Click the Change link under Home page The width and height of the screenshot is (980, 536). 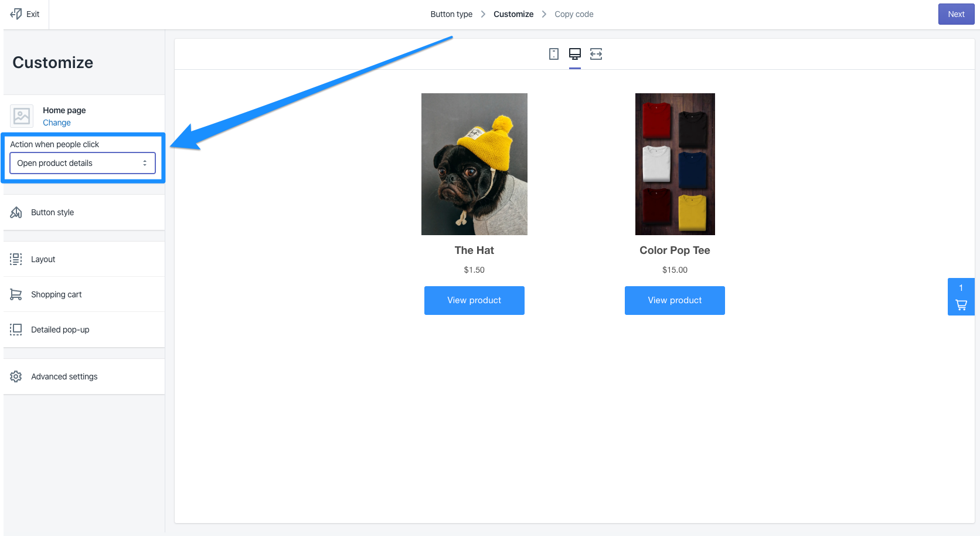point(57,123)
